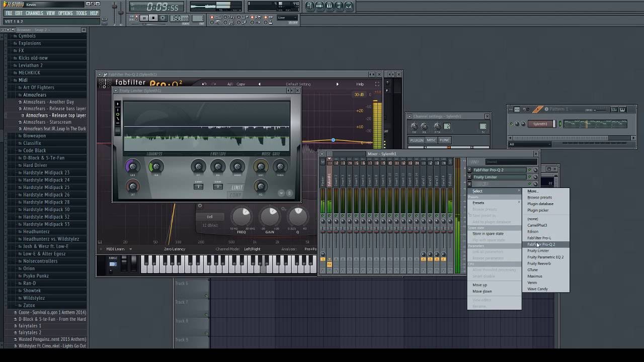Choose Fruity Parametric EQ 2 from submenu
Screen dimensions: 644x362
[545, 257]
